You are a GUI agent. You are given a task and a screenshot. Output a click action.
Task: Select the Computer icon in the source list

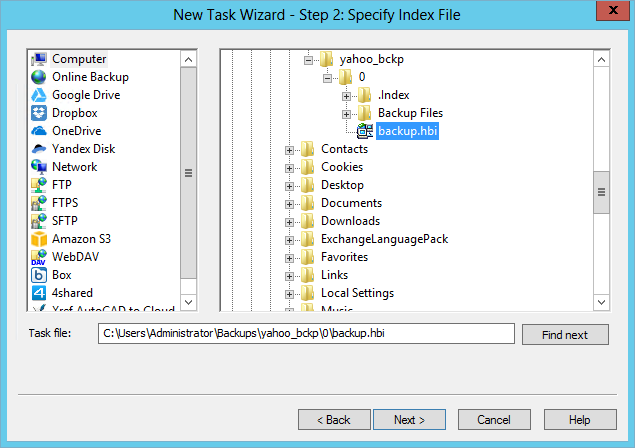(39, 59)
